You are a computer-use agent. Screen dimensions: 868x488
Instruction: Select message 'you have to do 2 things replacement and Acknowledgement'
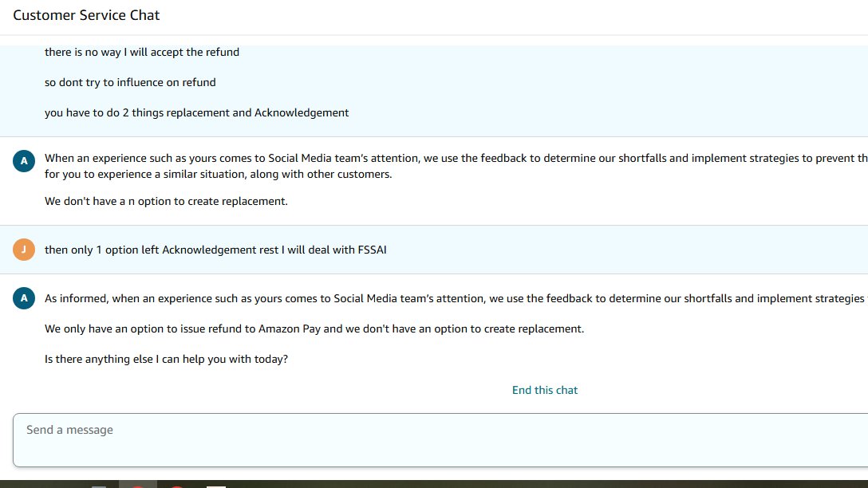(x=196, y=113)
